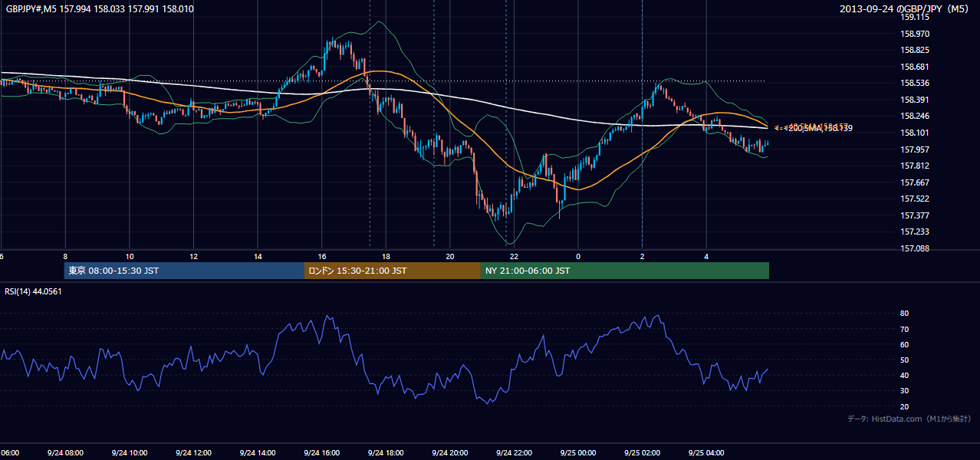Click price axis label 157.957
The image size is (980, 460).
click(916, 149)
